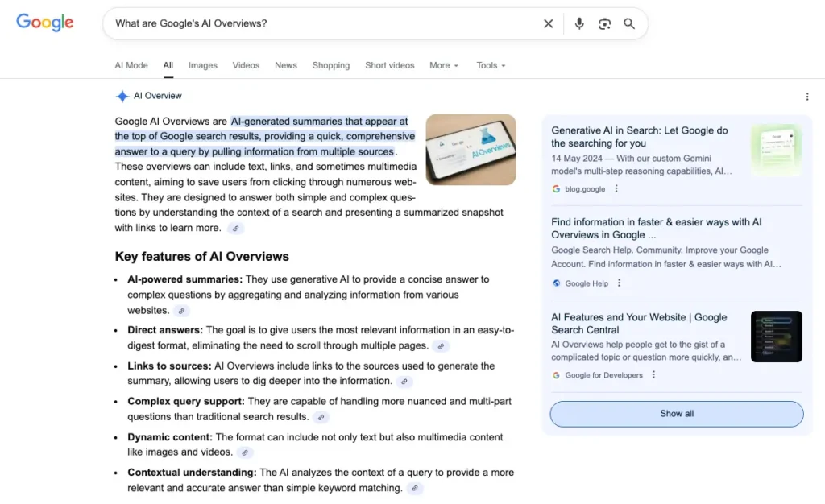Open 'Generative AI in Search' article link
Viewport: 825px width, 504px height.
(x=640, y=137)
